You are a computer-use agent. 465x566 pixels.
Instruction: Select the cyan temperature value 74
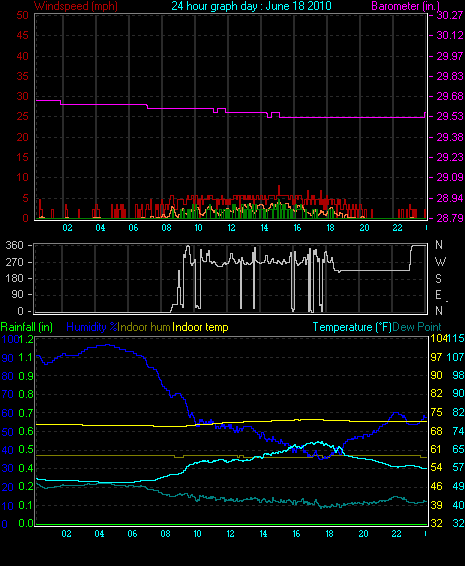[x=458, y=431]
